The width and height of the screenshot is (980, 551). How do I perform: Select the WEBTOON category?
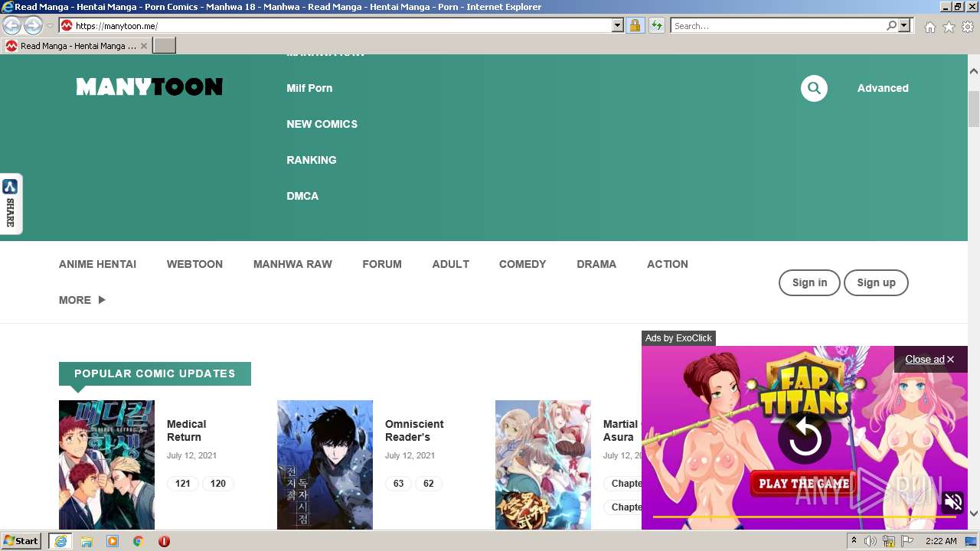tap(194, 264)
